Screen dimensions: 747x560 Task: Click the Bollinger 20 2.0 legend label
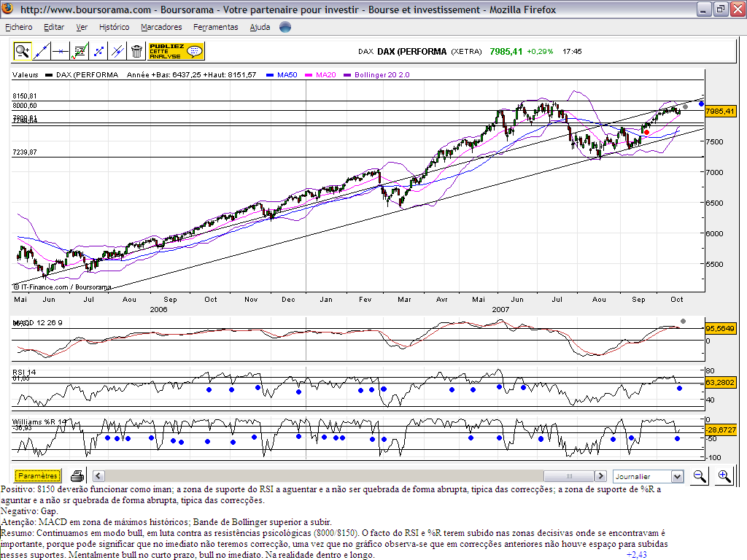click(382, 75)
